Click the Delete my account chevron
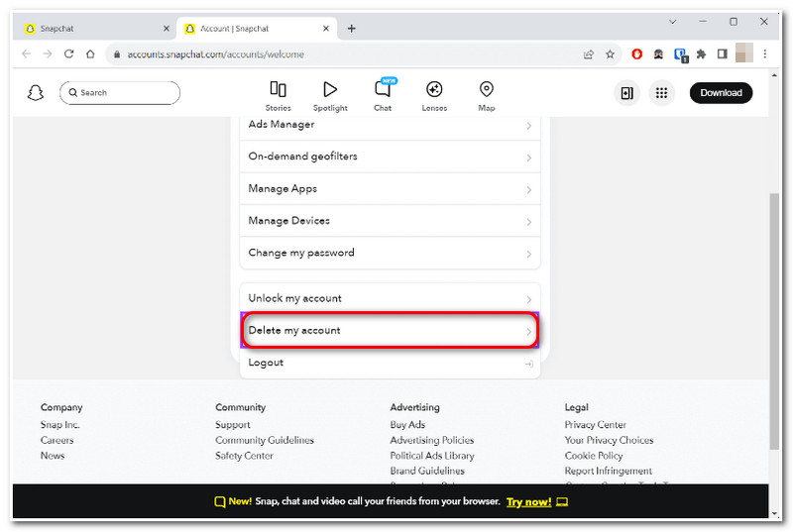This screenshot has width=793, height=532. point(529,332)
